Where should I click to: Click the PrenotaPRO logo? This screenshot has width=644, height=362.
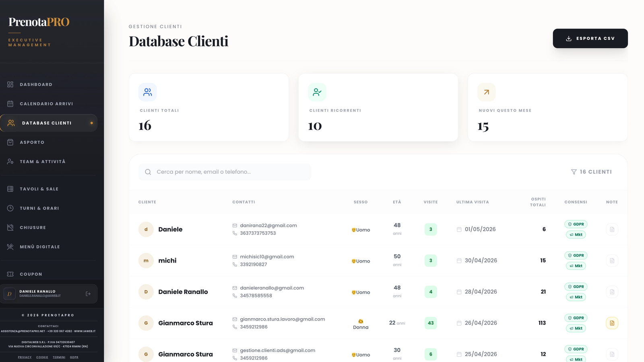click(39, 22)
